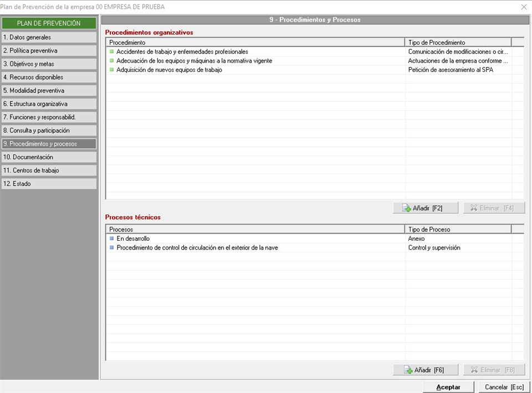Click blue marker beside En desarrollo row
This screenshot has width=532, height=393.
[111, 239]
